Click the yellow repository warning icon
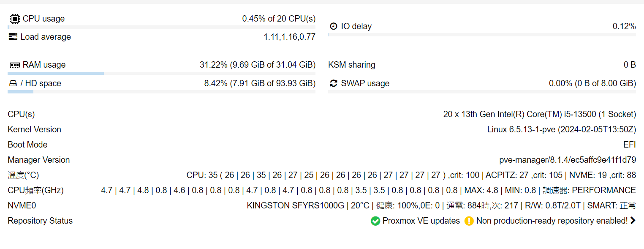 (469, 221)
